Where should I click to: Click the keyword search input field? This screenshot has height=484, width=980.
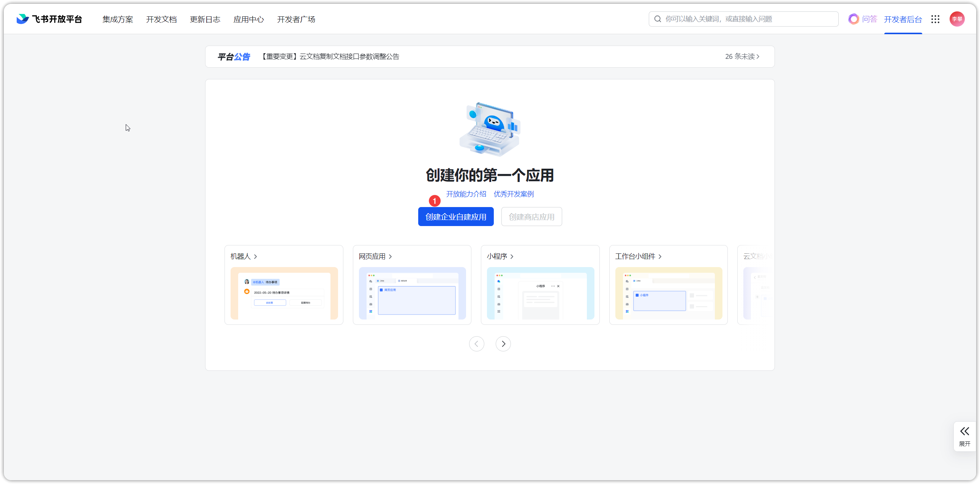point(743,19)
